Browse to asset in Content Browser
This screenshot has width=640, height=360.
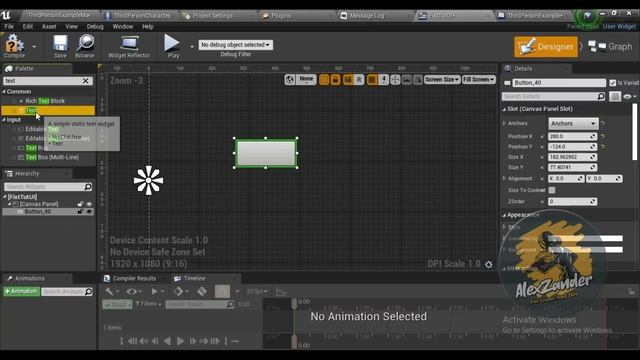coord(85,43)
